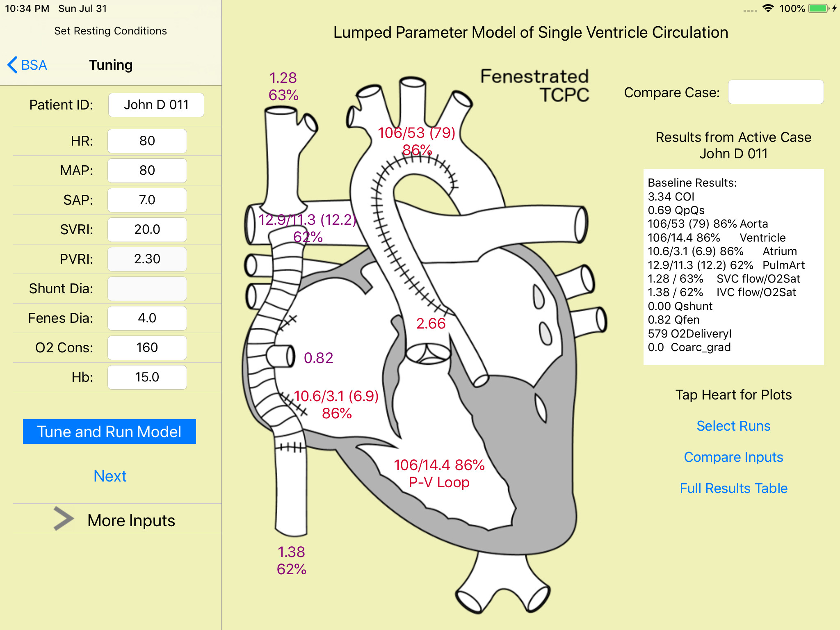Tap the battery status icon
840x630 pixels.
click(x=819, y=8)
